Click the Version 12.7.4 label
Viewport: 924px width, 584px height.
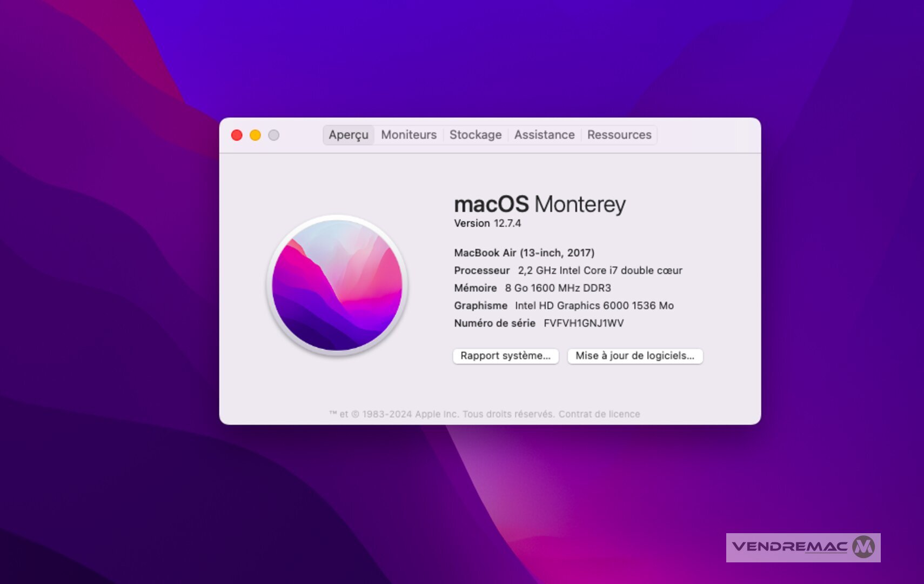pyautogui.click(x=487, y=223)
